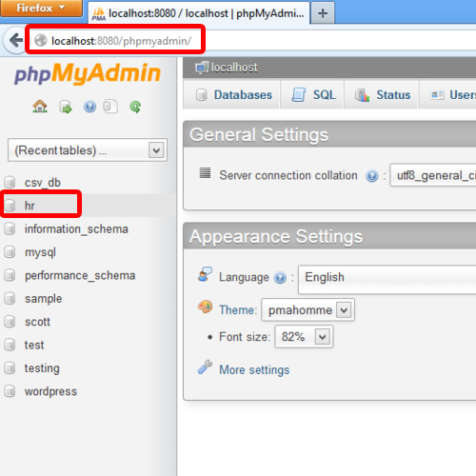Click the Appearance Settings panel header
This screenshot has width=476, height=476.
coord(329,236)
